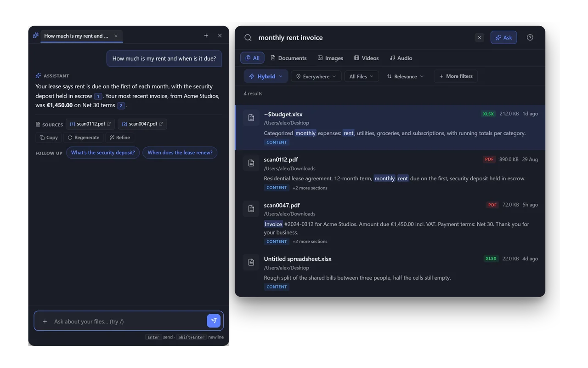Image resolution: width=588 pixels, height=368 pixels.
Task: Open source chip [1] scan0112.pdf
Action: (x=90, y=124)
